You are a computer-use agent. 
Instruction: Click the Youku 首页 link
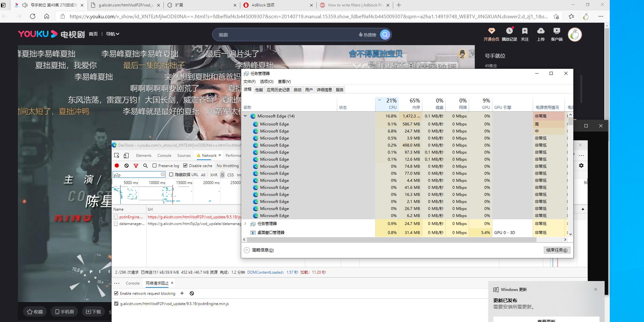tap(93, 34)
